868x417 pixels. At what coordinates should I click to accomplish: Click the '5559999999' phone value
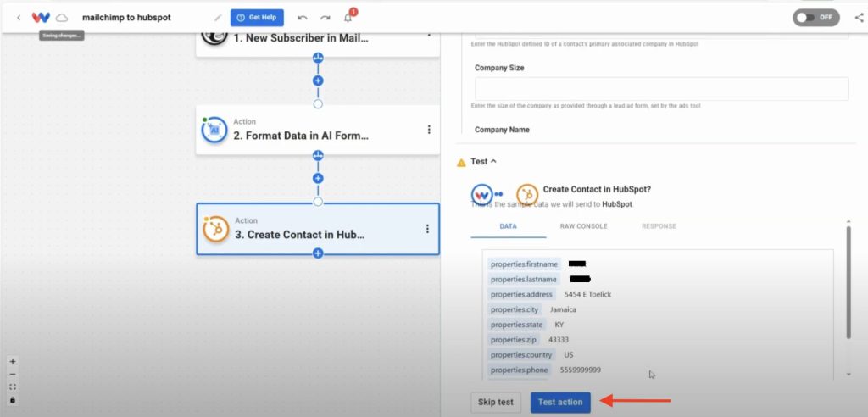580,370
